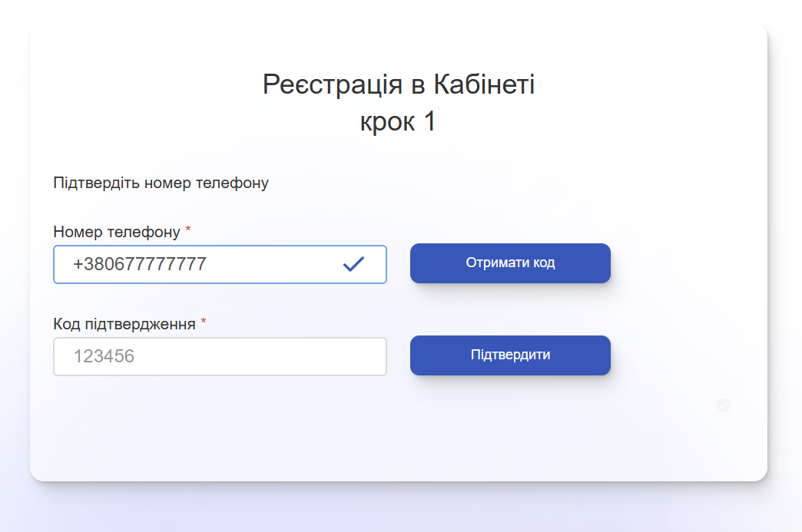
Task: Click the Отримати код button to request SMS code
Action: 510,263
